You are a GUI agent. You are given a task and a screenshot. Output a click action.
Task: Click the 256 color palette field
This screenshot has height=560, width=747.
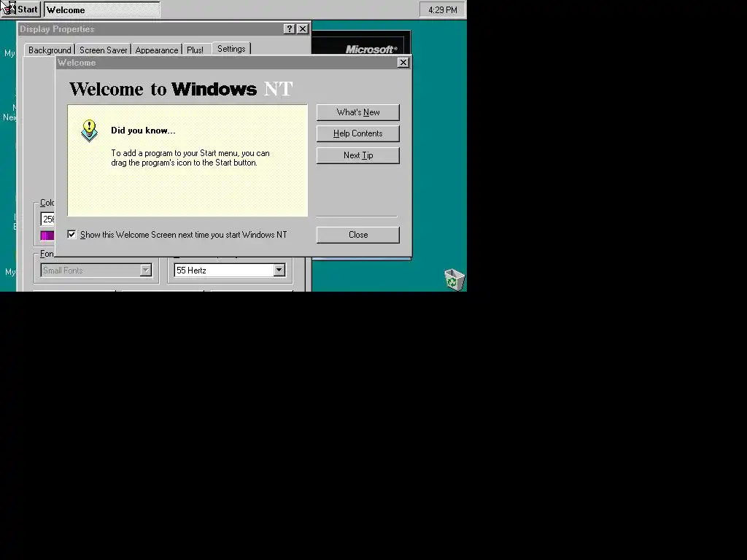(47, 219)
